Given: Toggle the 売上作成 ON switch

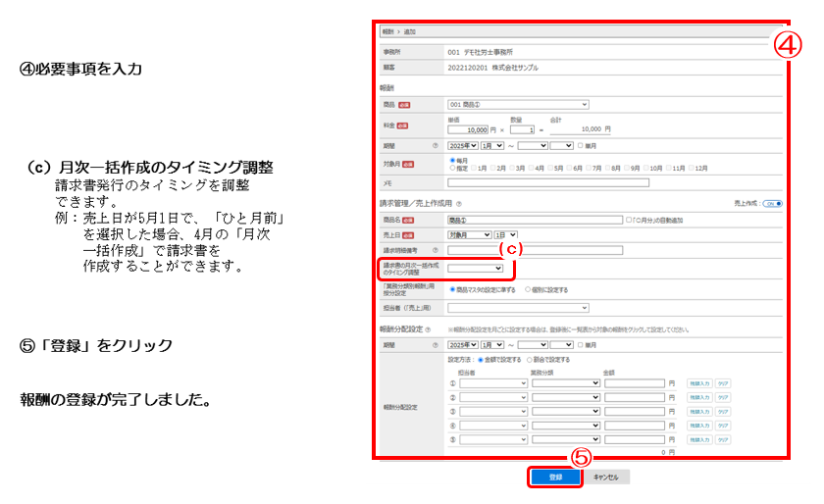Looking at the screenshot, I should [772, 203].
